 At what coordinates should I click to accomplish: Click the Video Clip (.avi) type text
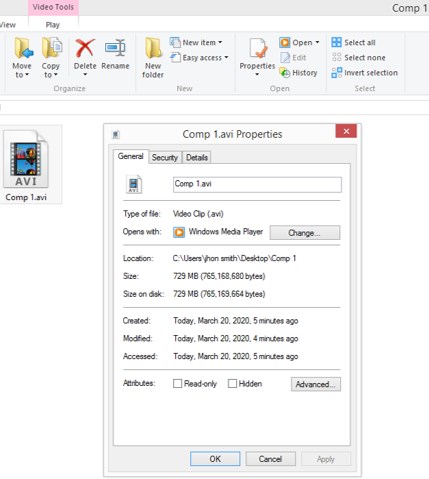coord(198,214)
